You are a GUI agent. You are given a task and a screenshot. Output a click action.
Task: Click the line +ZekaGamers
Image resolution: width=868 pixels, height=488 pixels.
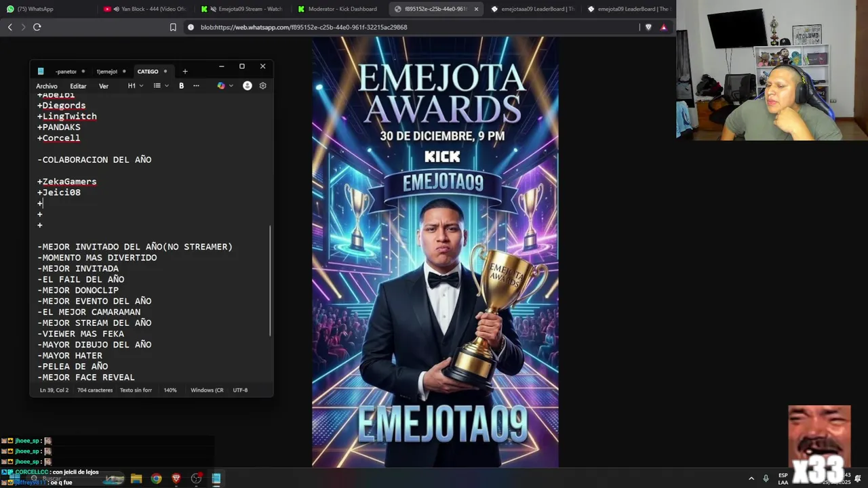[66, 182]
